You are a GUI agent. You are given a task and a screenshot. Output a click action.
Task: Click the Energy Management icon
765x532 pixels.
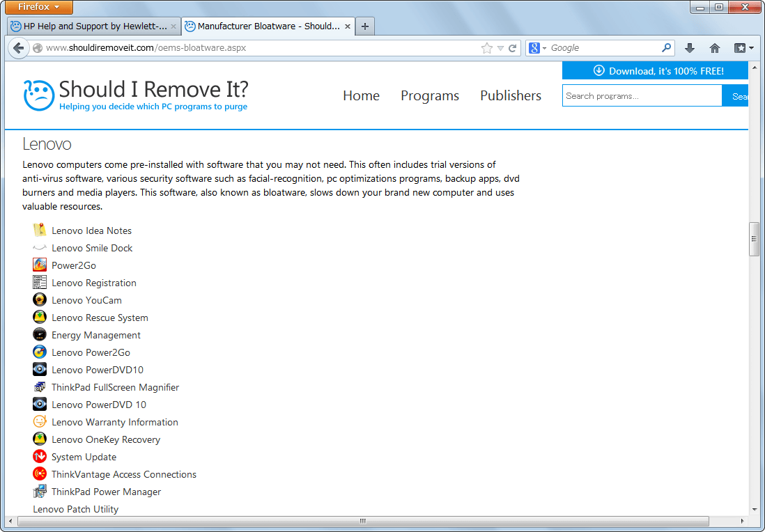(40, 335)
